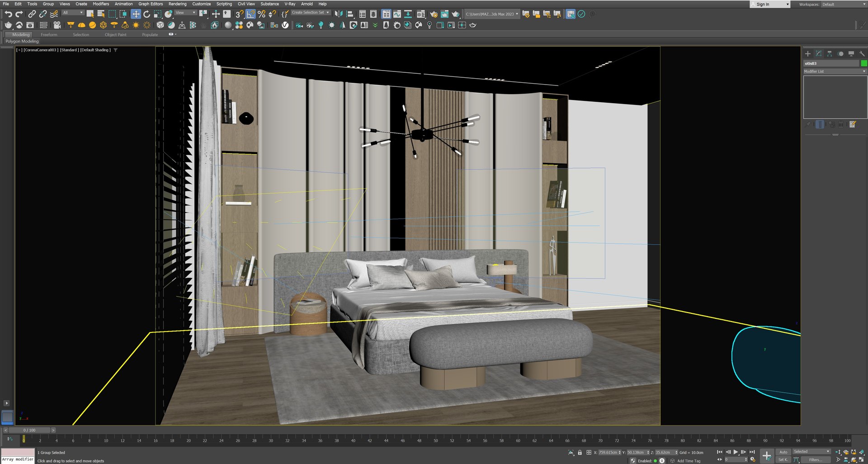Open the project path dropdown

492,14
